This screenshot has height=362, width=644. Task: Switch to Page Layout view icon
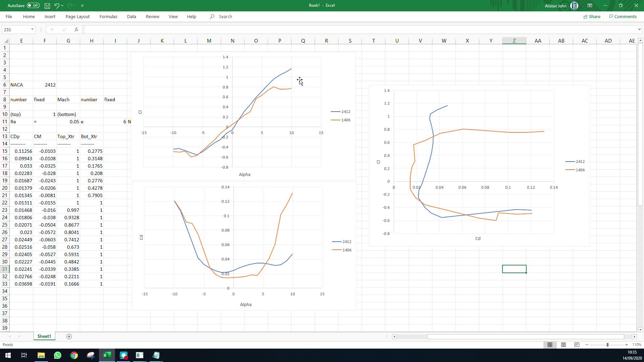tap(563, 345)
